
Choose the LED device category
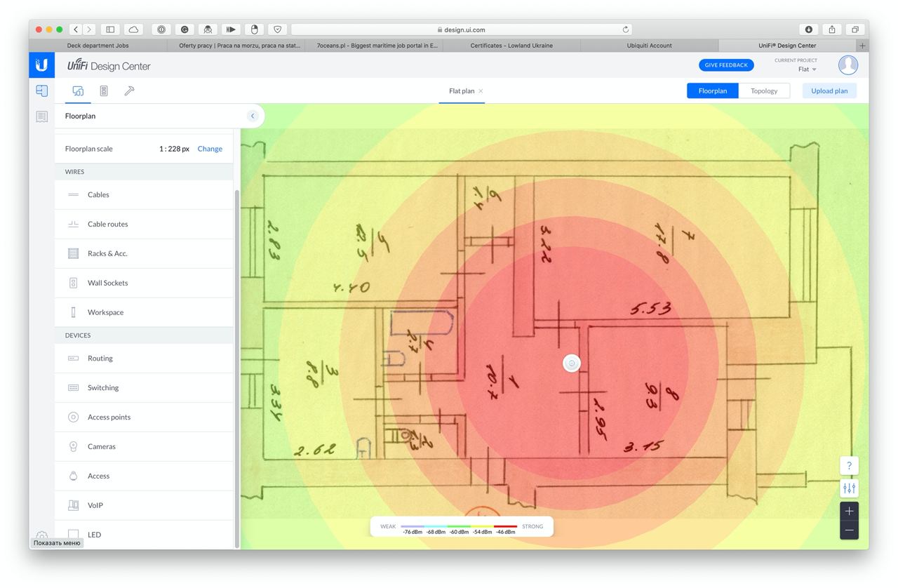144,535
